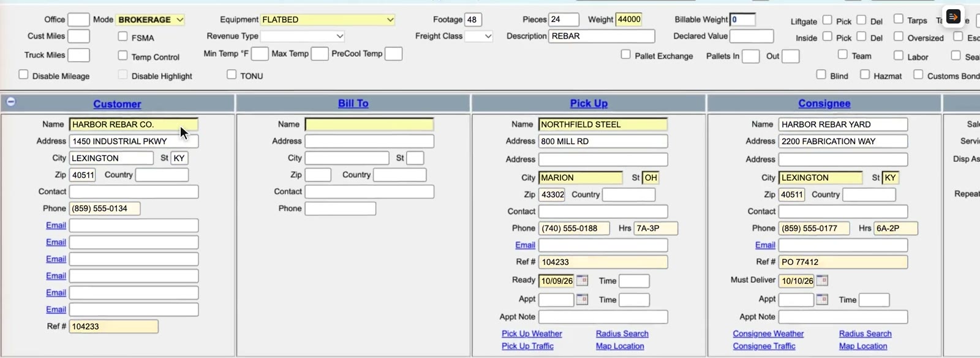
Task: Toggle the FSMA checkbox
Action: click(x=123, y=37)
